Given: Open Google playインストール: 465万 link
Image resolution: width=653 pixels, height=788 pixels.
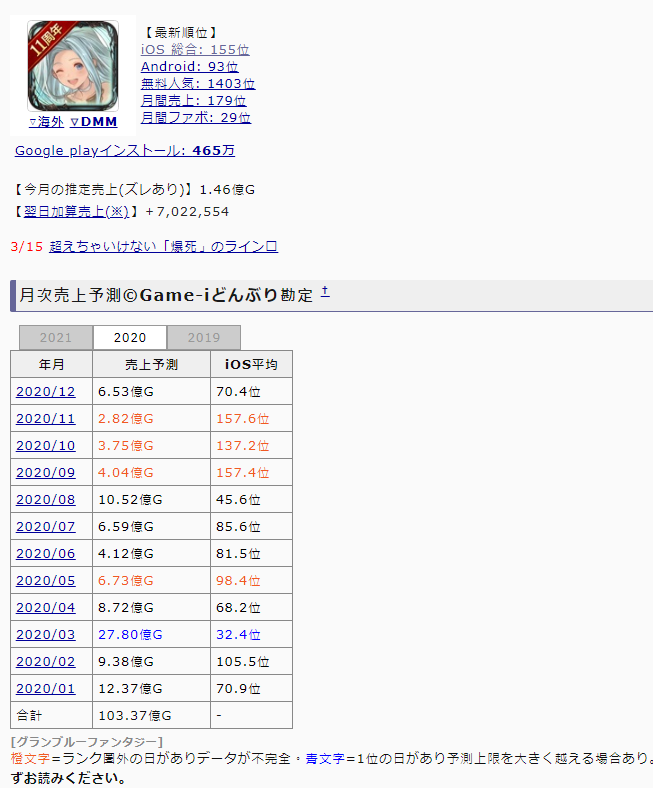Looking at the screenshot, I should coord(125,150).
